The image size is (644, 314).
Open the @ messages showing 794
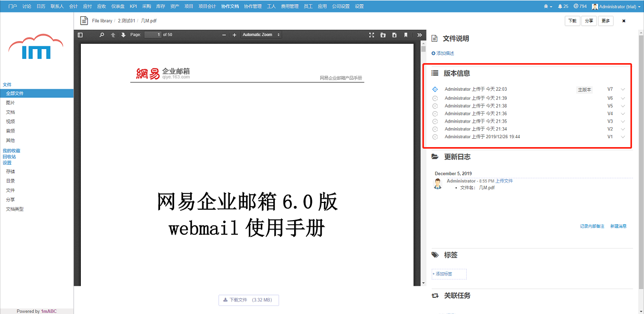(x=579, y=6)
